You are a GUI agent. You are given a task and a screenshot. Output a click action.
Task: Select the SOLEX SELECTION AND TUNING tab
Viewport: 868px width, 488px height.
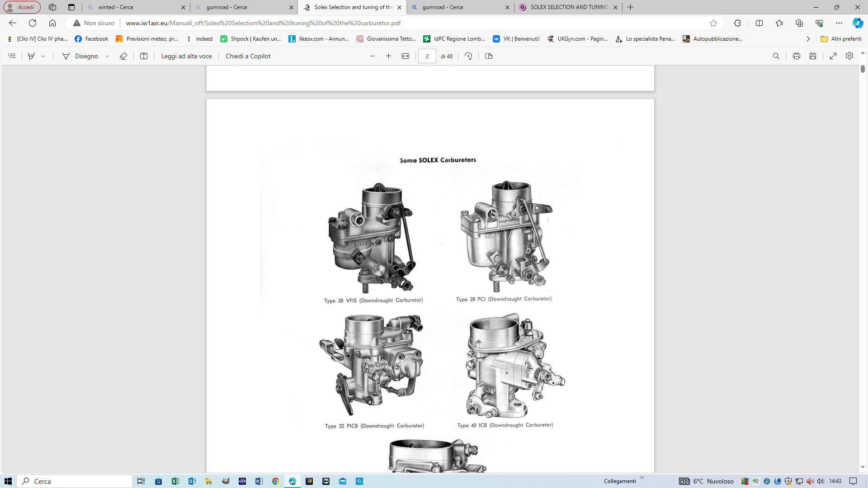point(565,7)
